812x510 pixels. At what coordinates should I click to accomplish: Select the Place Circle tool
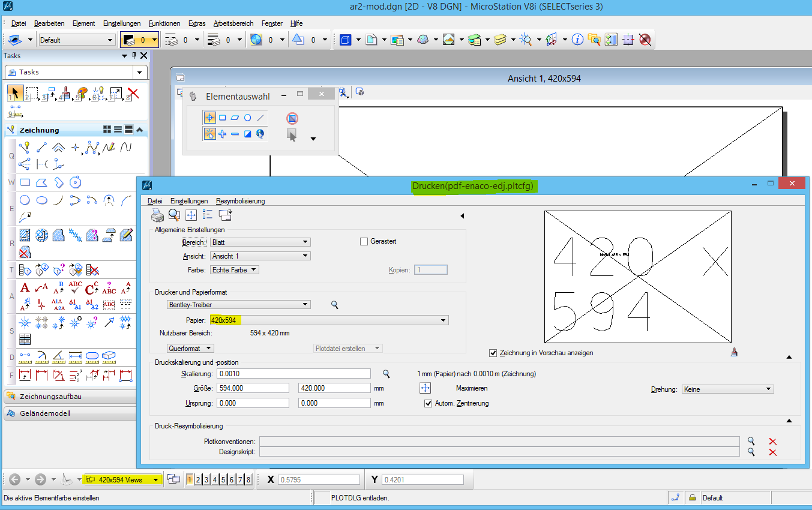pyautogui.click(x=25, y=200)
